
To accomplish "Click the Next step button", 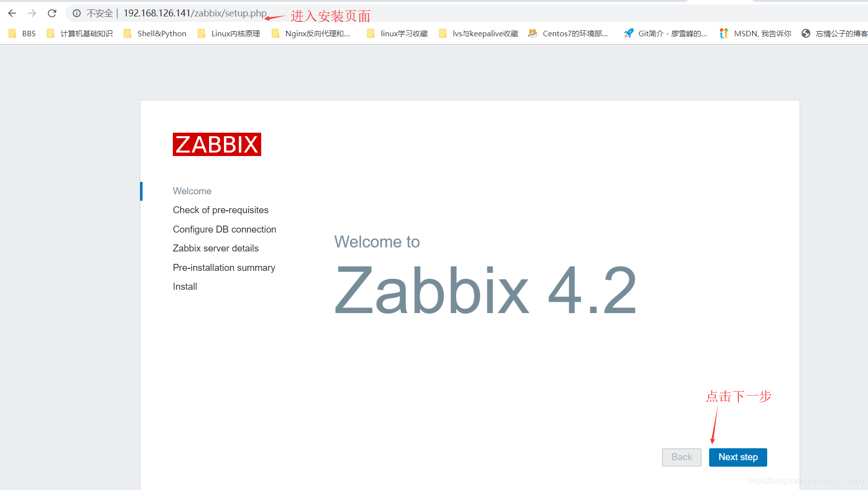I will pyautogui.click(x=738, y=457).
